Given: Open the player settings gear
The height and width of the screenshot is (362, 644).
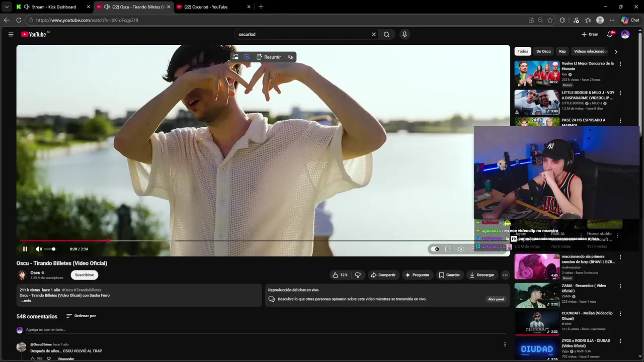Looking at the screenshot, I should (x=461, y=249).
